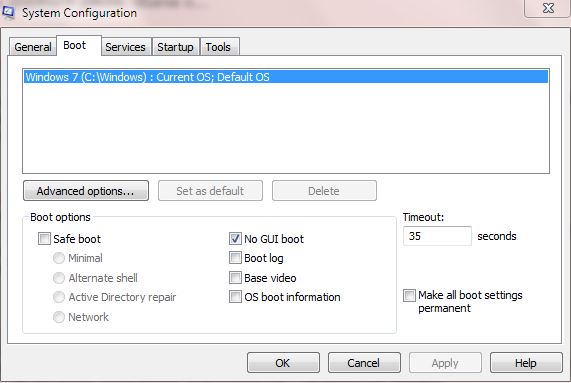The image size is (571, 383).
Task: Open Help for System Configuration
Action: 526,363
